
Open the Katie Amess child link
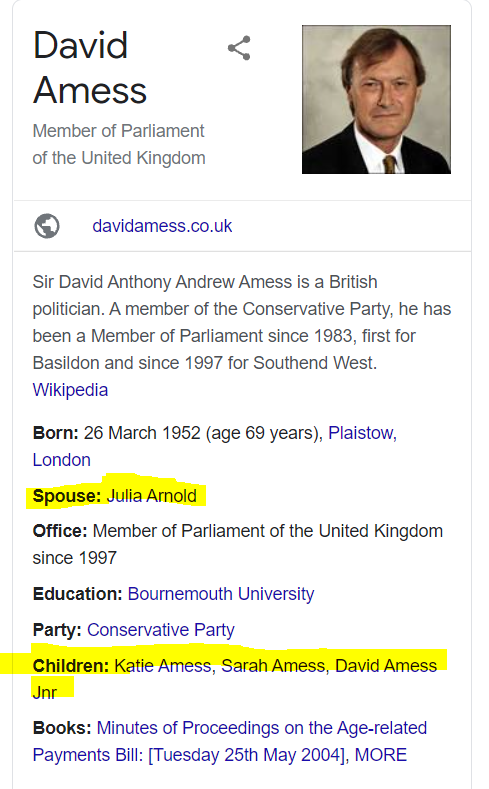(x=162, y=666)
